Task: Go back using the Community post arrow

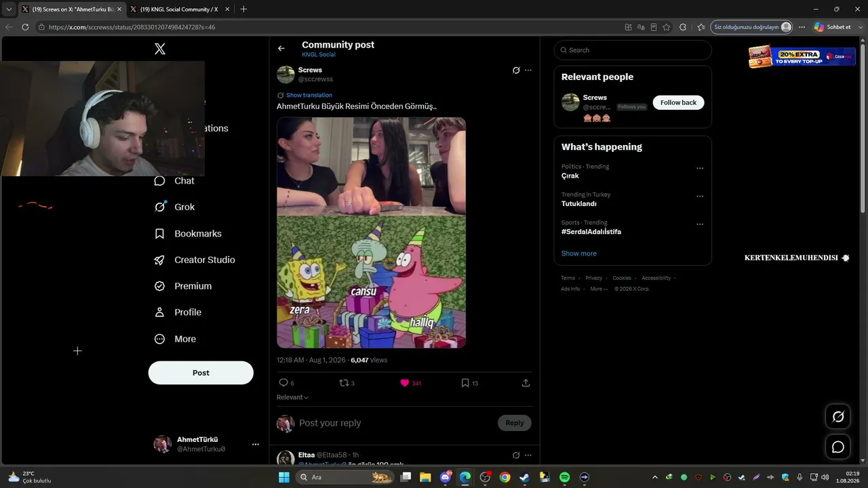Action: pos(281,48)
